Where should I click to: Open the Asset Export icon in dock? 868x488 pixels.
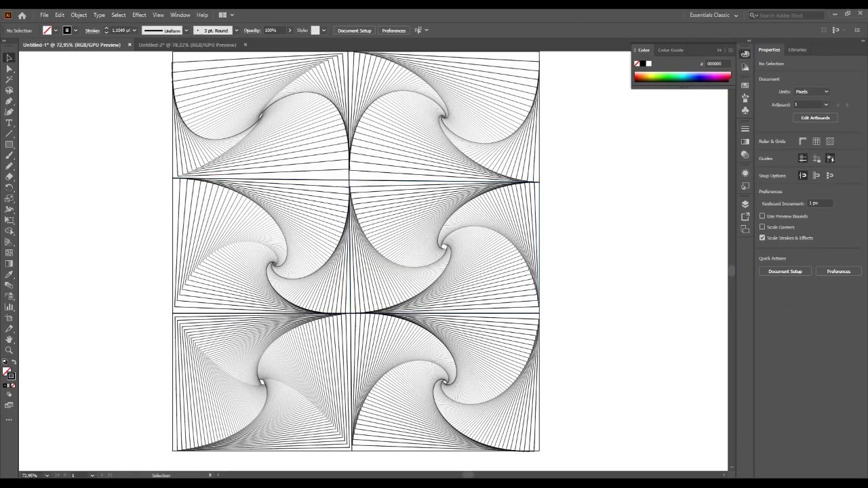click(745, 217)
